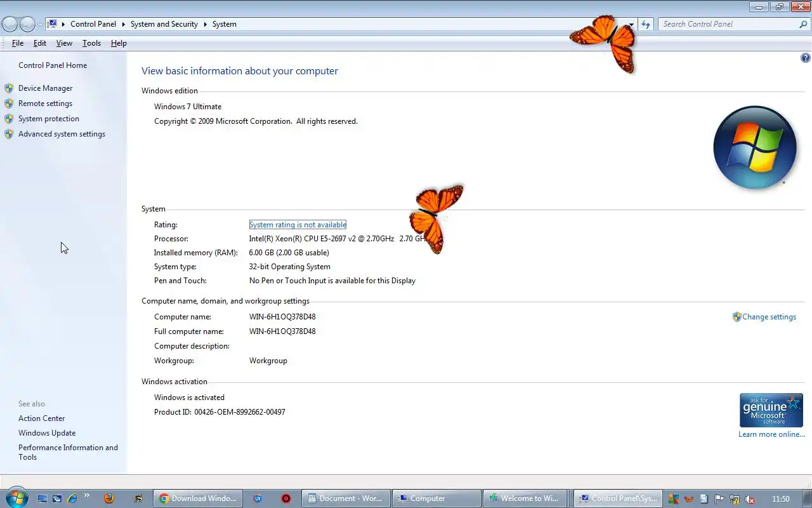
Task: Select System and Security breadcrumb
Action: coord(164,24)
